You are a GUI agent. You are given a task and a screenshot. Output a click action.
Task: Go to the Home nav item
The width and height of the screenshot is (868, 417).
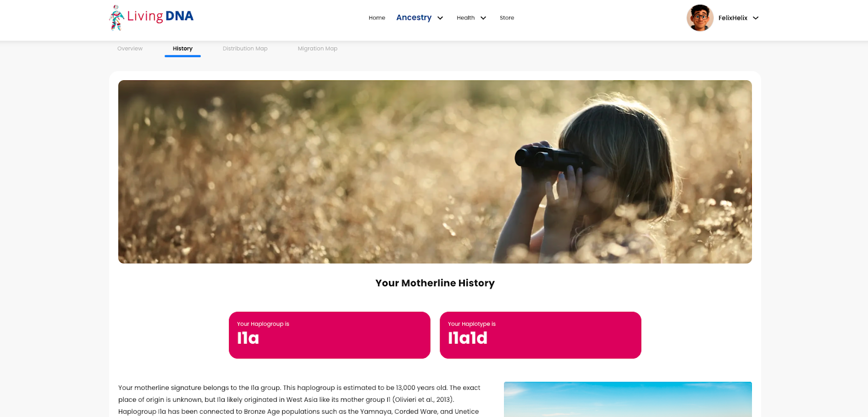(377, 18)
